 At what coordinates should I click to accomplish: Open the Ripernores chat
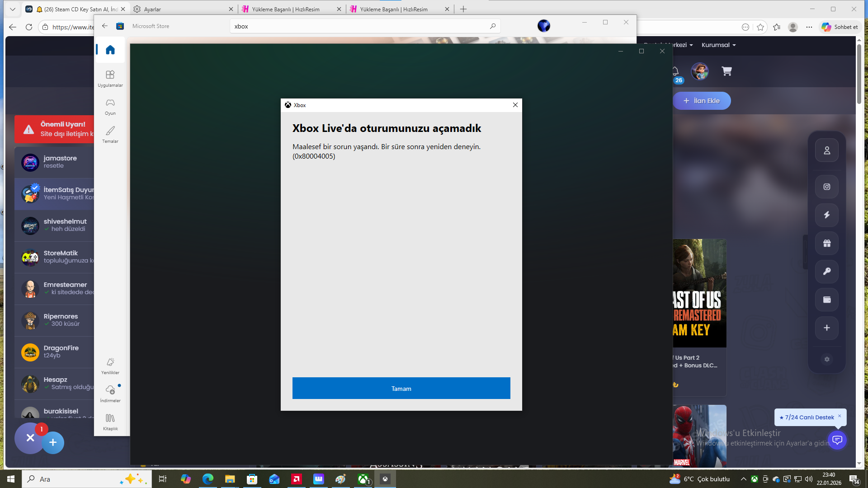click(54, 320)
